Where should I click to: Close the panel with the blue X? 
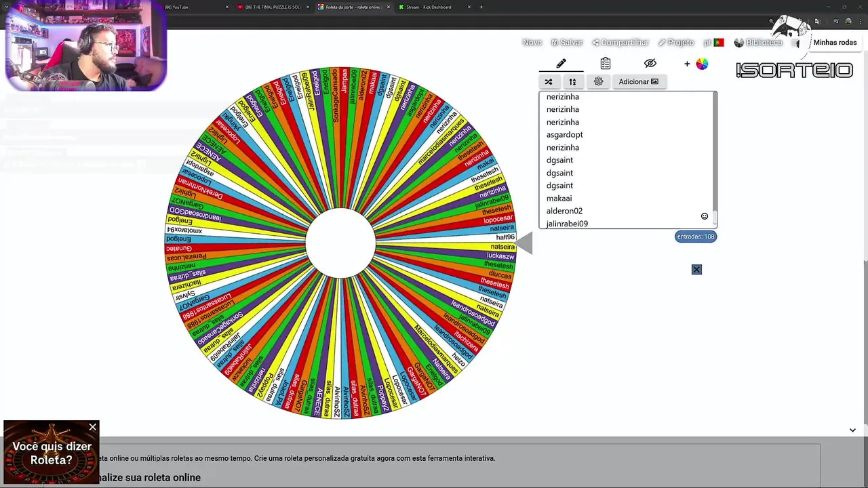tap(696, 270)
